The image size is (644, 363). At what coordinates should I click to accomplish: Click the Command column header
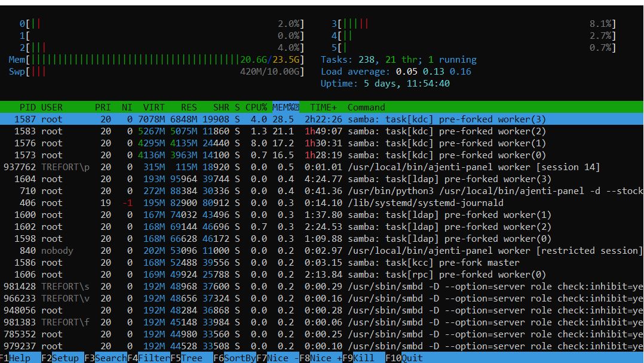tap(366, 107)
